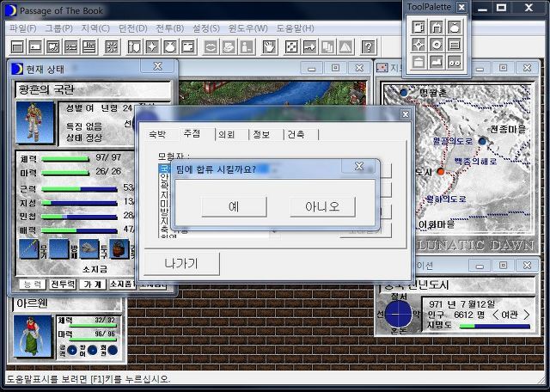Select the compass star icon in ToolPalette
The height and width of the screenshot is (392, 550).
pyautogui.click(x=419, y=45)
